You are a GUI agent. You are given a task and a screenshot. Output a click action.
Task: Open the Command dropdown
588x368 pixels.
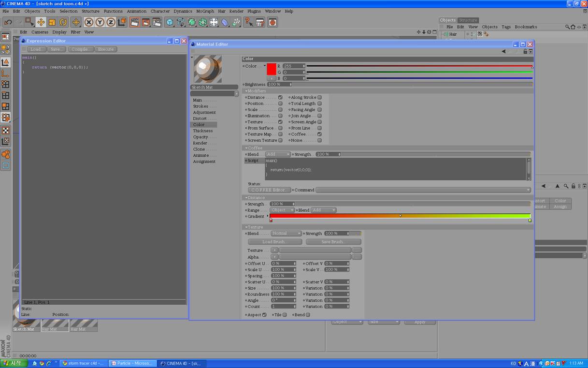[x=423, y=190]
